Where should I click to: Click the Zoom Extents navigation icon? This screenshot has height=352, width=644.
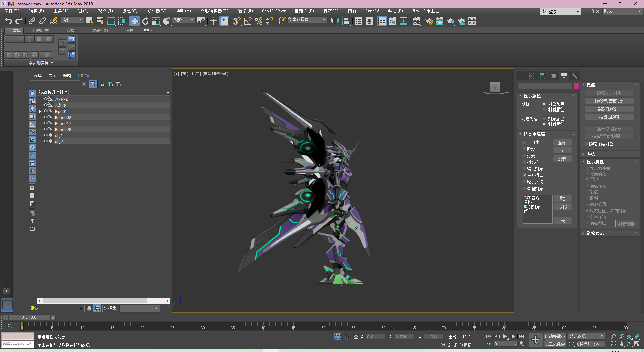tap(629, 336)
